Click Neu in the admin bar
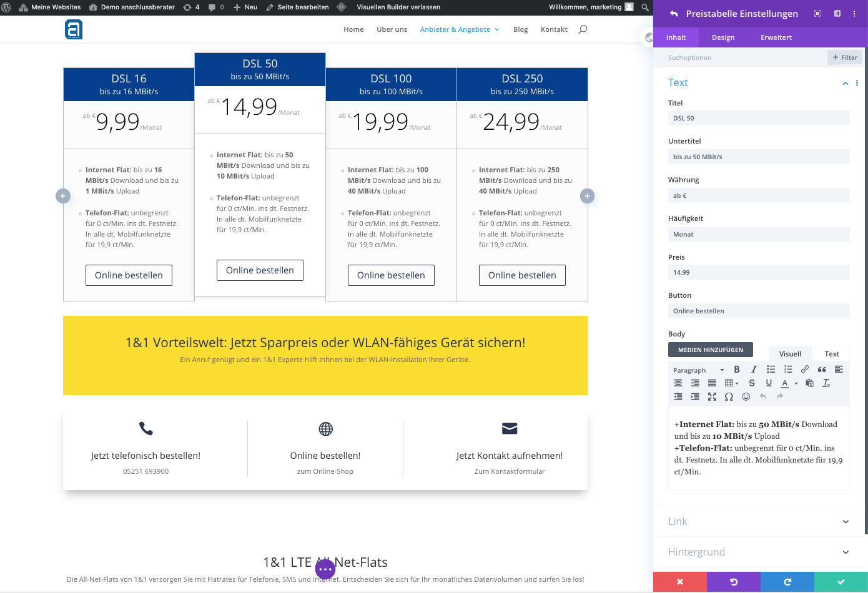 [x=245, y=7]
